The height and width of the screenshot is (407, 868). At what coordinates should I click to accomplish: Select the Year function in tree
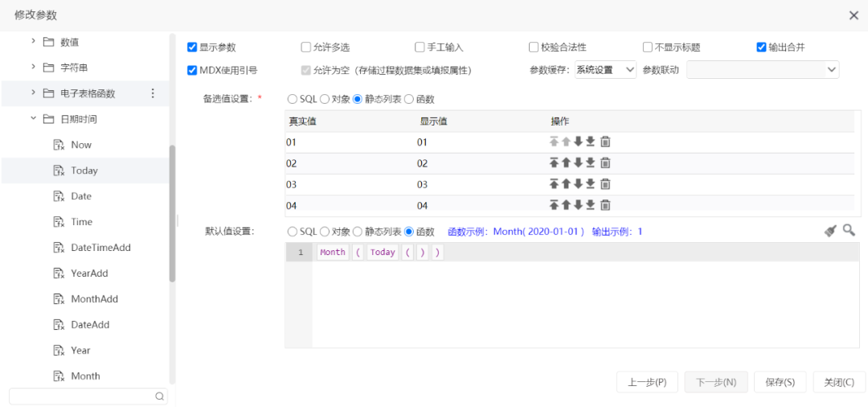pos(80,350)
